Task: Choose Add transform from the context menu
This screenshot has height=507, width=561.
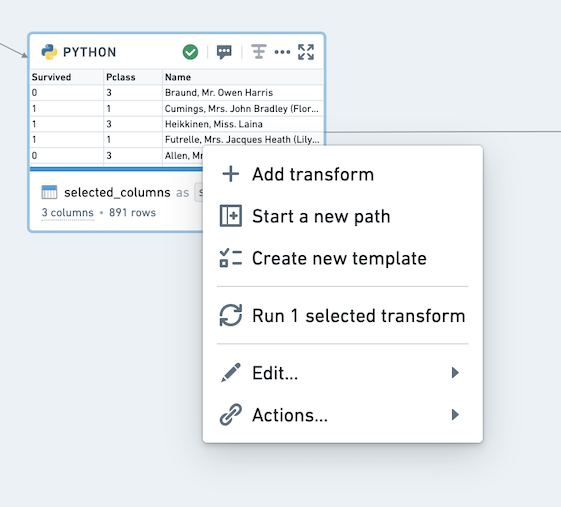Action: click(x=343, y=174)
